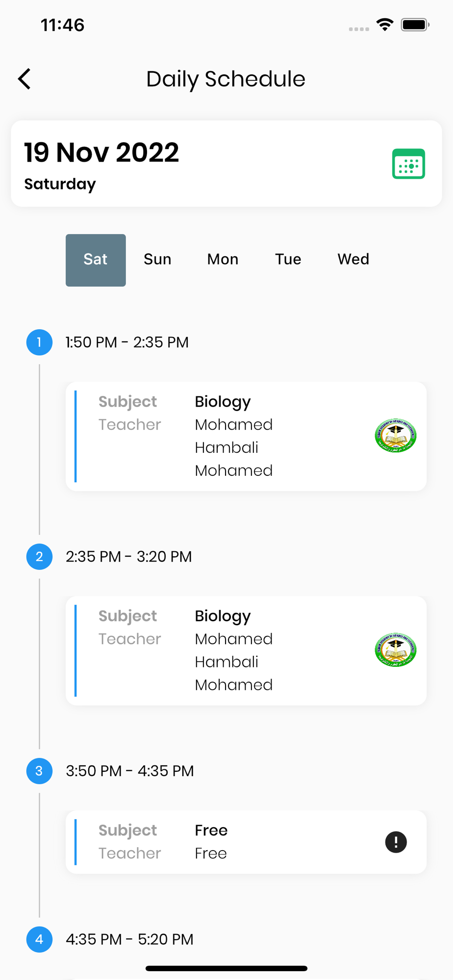Switch to the Tue day tab
Screen dimensions: 453x980
[288, 259]
